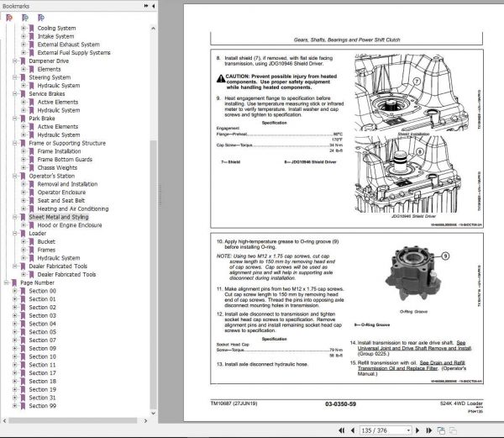Select Frame Installation bookmark
The height and width of the screenshot is (438, 504).
(x=59, y=151)
